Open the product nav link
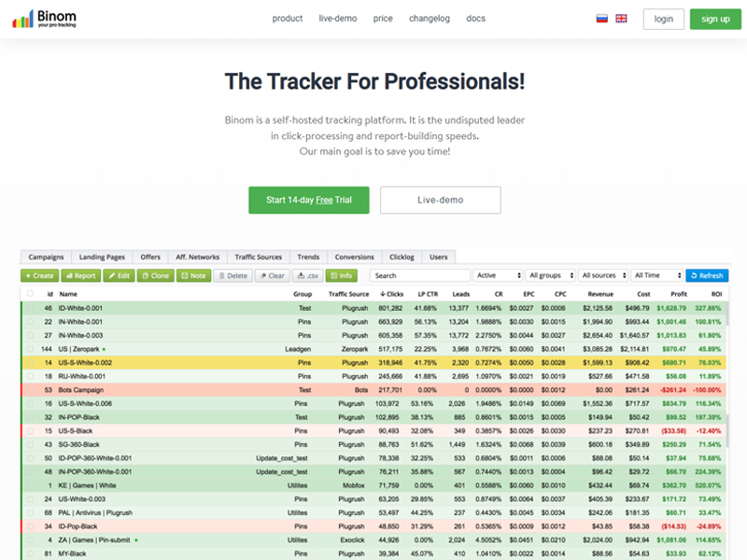 pos(288,19)
